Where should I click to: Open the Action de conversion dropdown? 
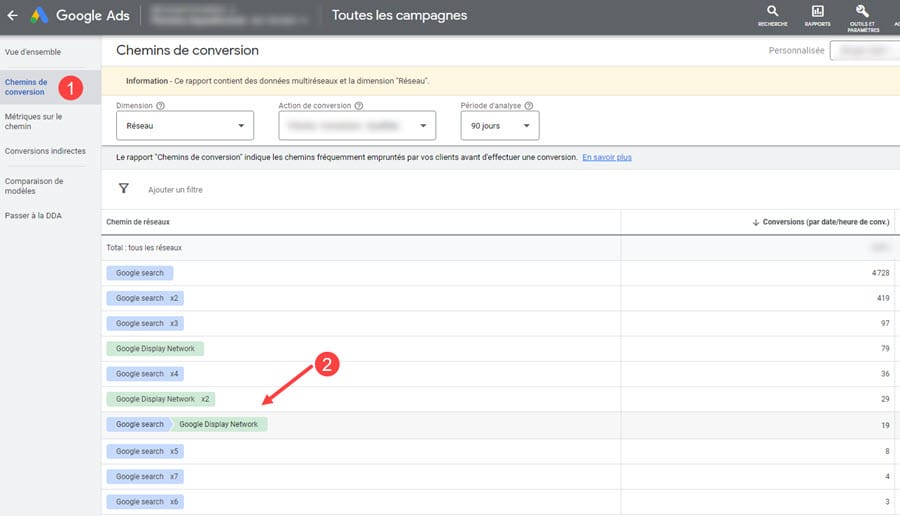[x=357, y=125]
